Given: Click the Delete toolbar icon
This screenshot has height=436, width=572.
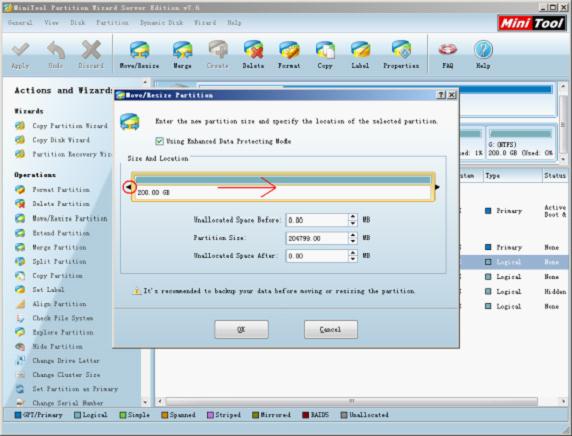Looking at the screenshot, I should point(253,55).
